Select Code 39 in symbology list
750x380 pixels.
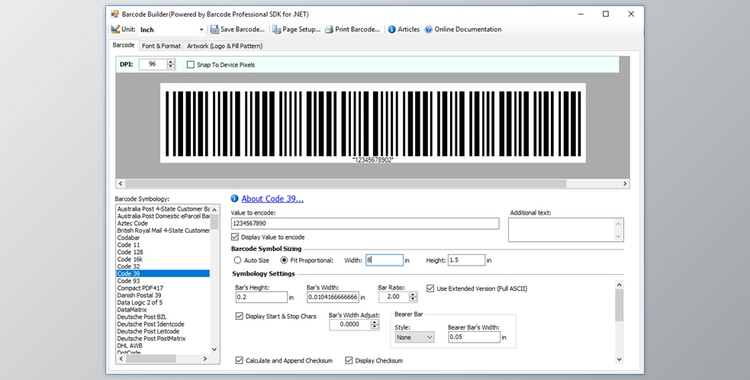tap(163, 274)
